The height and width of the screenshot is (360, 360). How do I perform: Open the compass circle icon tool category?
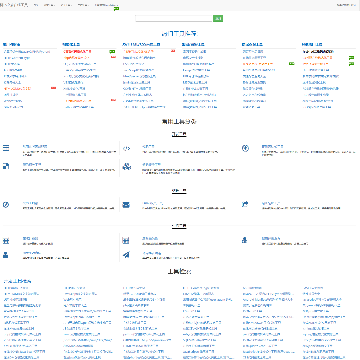(x=6, y=205)
